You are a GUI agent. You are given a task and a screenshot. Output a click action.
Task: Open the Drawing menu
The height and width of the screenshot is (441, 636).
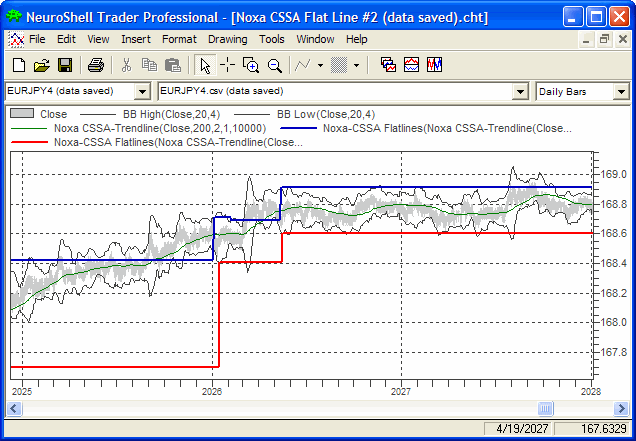[228, 39]
